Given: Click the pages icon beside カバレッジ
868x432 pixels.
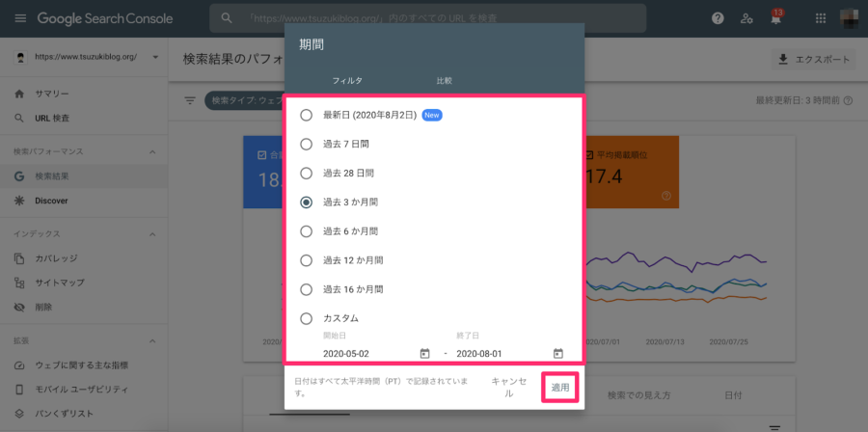Looking at the screenshot, I should click(x=19, y=258).
